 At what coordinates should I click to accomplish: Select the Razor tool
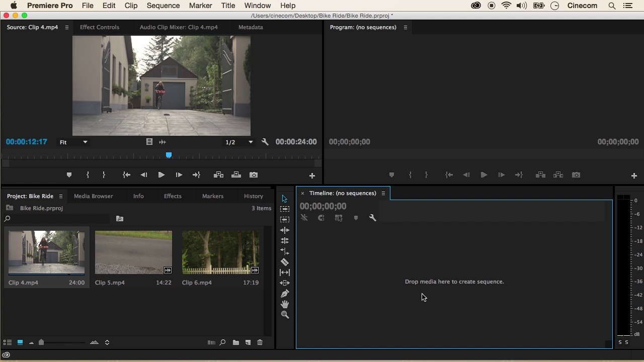[x=285, y=261]
